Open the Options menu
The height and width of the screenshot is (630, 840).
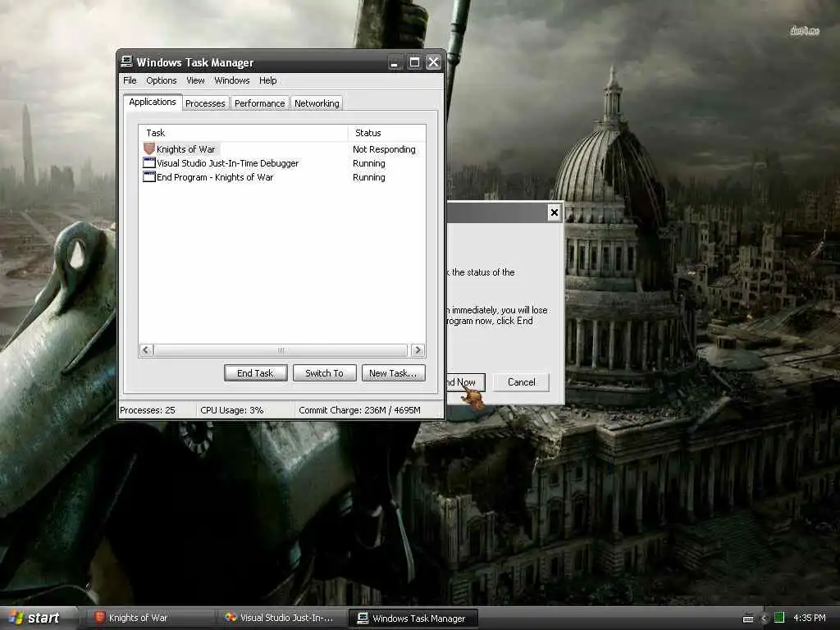(x=162, y=80)
